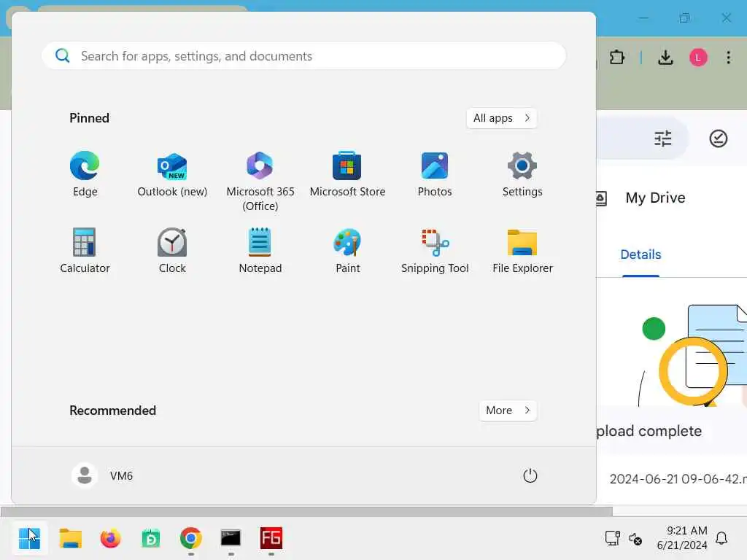The image size is (747, 560).
Task: Open Drive search filter options icon
Action: [662, 139]
